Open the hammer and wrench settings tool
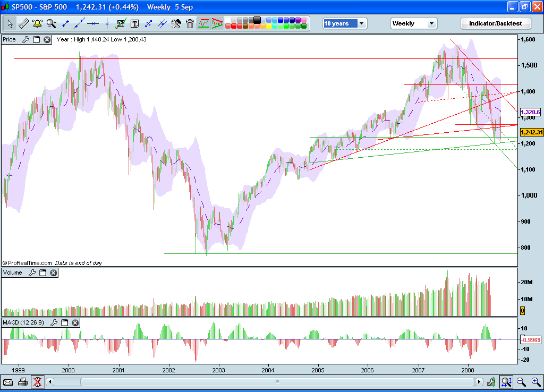The image size is (544, 392). click(x=176, y=23)
